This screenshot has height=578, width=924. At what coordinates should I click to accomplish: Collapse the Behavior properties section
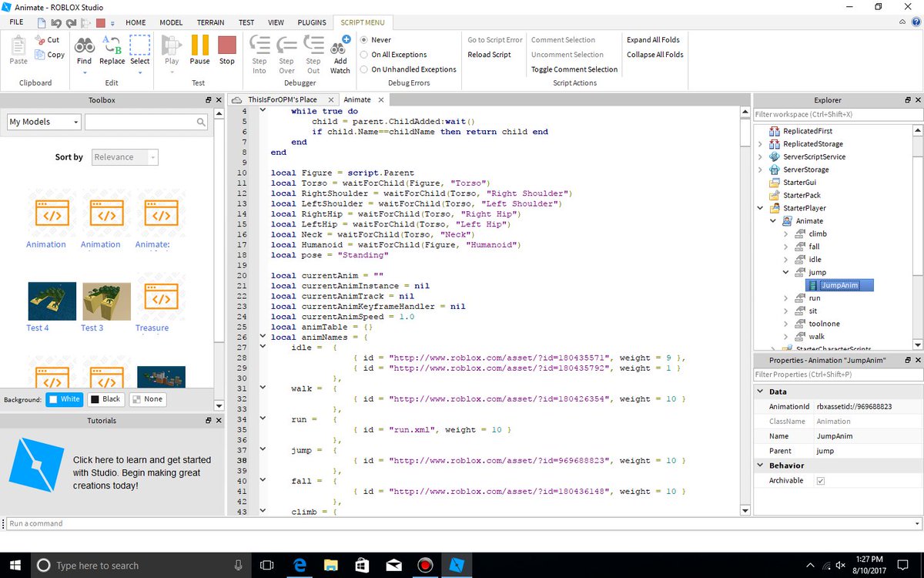click(760, 465)
